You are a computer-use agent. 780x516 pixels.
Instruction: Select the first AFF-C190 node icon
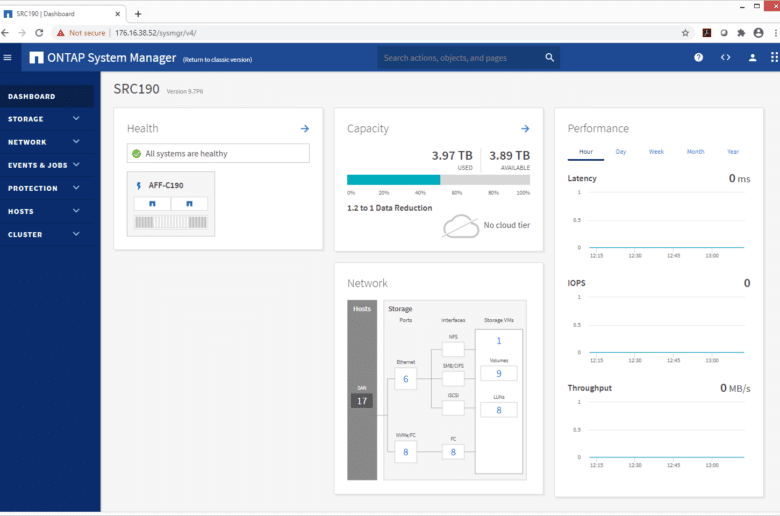point(152,204)
